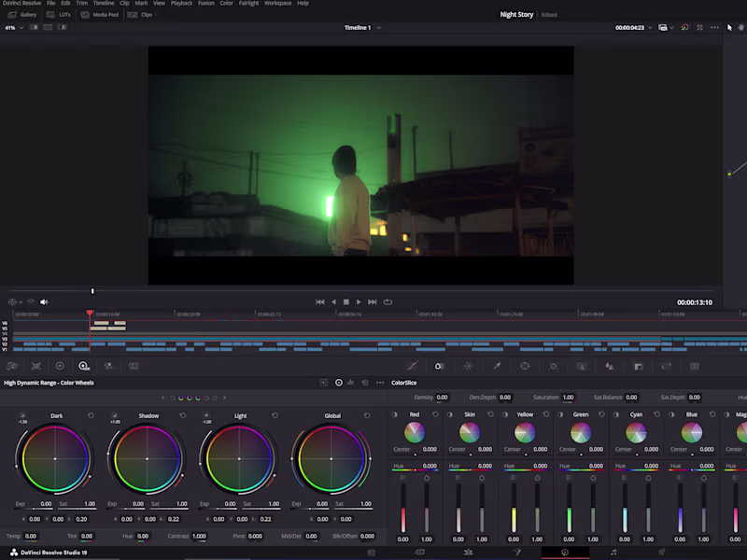Open the Fusion menu

pyautogui.click(x=206, y=4)
